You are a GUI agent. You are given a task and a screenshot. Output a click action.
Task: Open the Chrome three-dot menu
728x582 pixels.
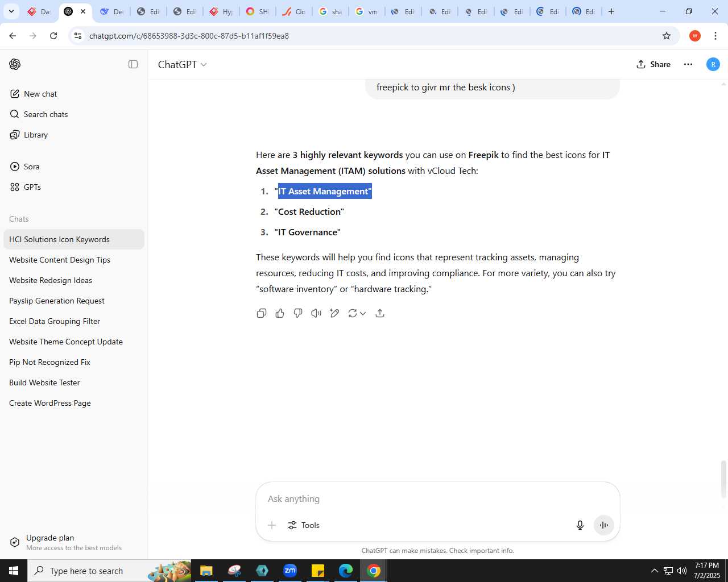(x=715, y=36)
